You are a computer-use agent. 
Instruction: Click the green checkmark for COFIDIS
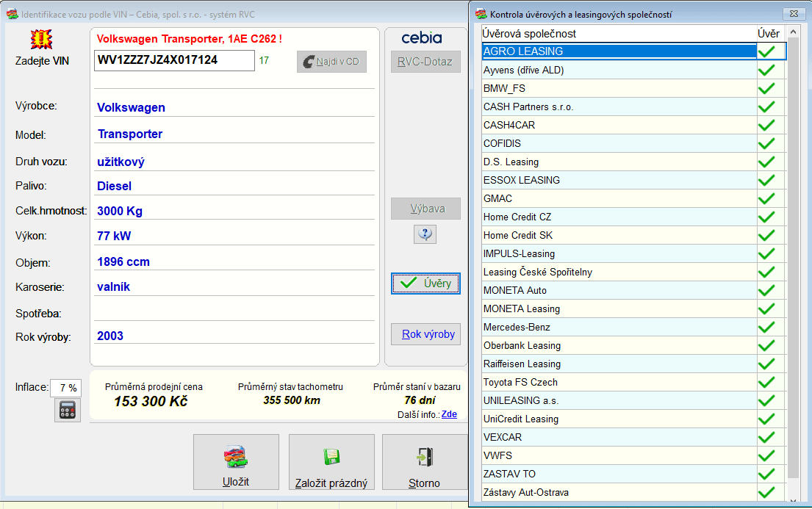click(x=766, y=143)
